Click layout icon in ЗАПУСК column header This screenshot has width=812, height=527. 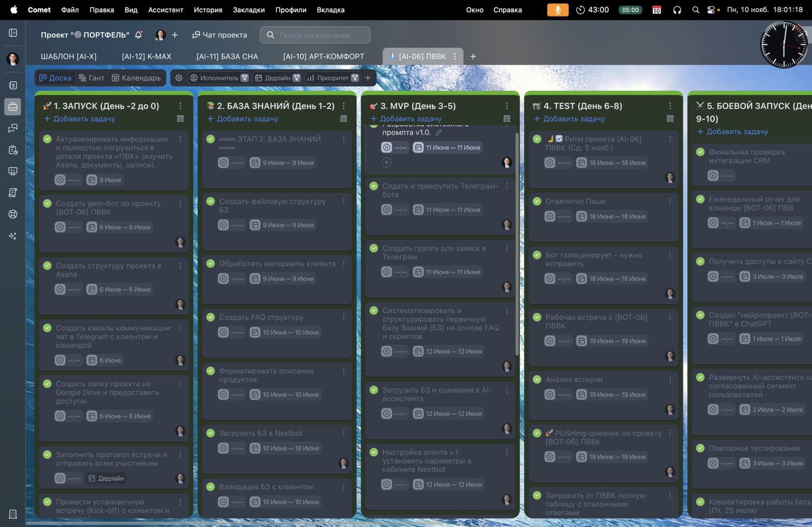click(180, 119)
